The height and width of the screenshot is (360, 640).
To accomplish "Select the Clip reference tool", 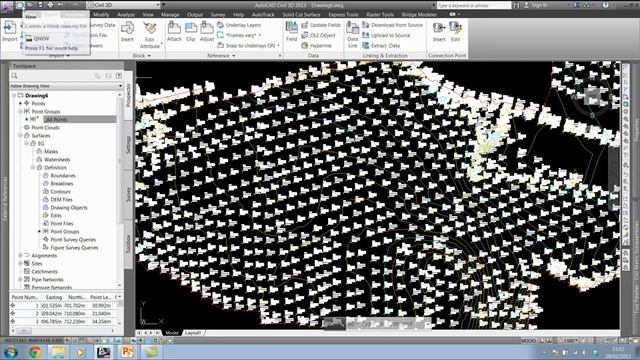I will (x=191, y=31).
